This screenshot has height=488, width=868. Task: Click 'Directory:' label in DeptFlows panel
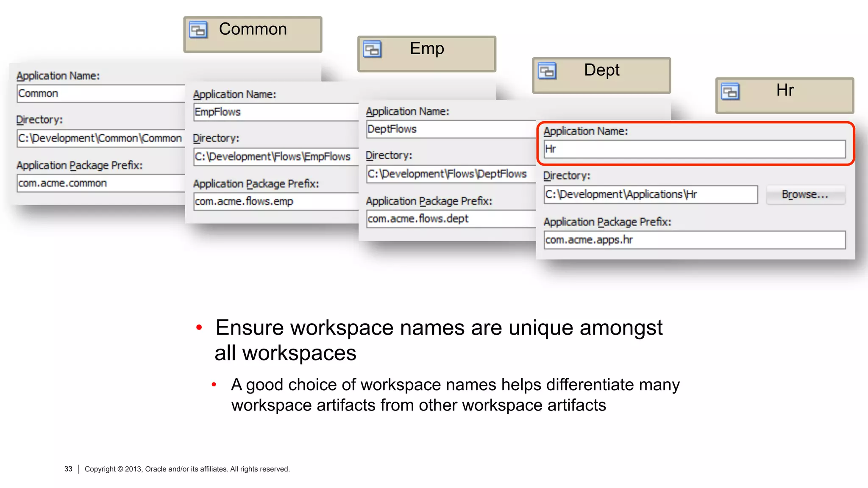coord(389,155)
